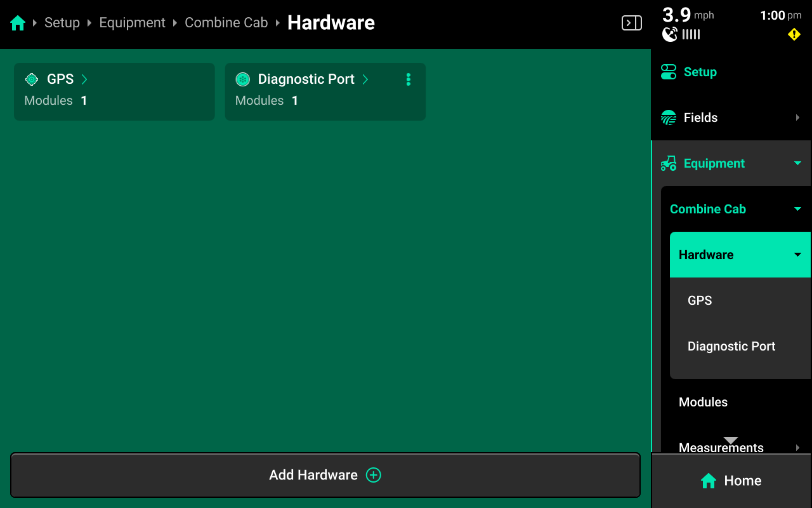Select Diagnostic Port in sidebar list
Screen dimensions: 812x508
(x=731, y=346)
